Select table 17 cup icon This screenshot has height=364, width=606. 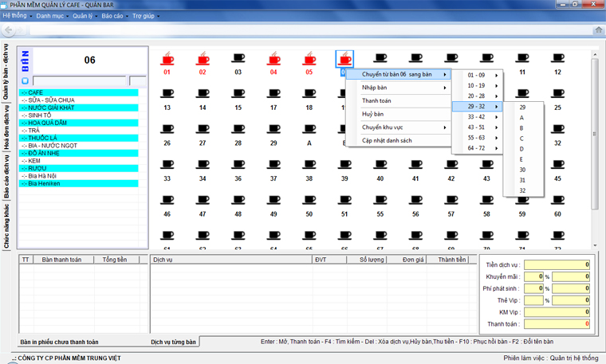(x=273, y=94)
